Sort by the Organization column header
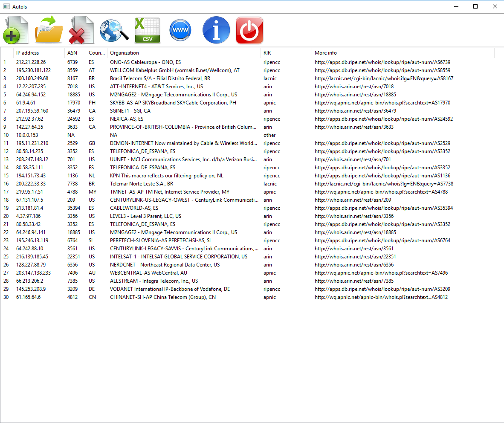The width and height of the screenshot is (504, 423). (x=184, y=53)
